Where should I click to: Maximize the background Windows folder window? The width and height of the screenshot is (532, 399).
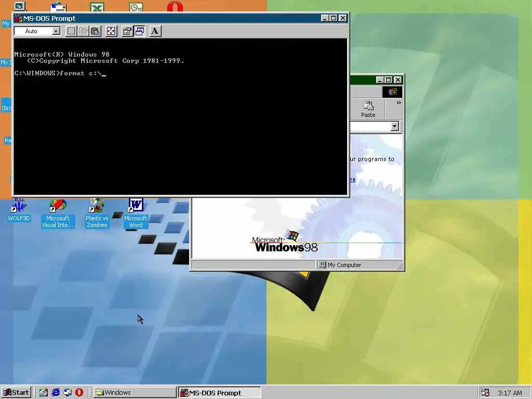(389, 80)
